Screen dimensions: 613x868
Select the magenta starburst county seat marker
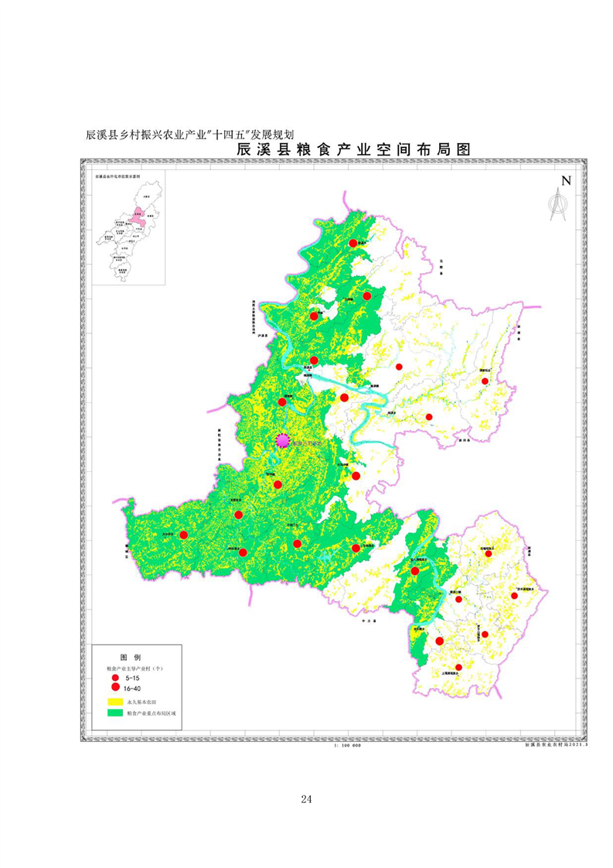(284, 440)
